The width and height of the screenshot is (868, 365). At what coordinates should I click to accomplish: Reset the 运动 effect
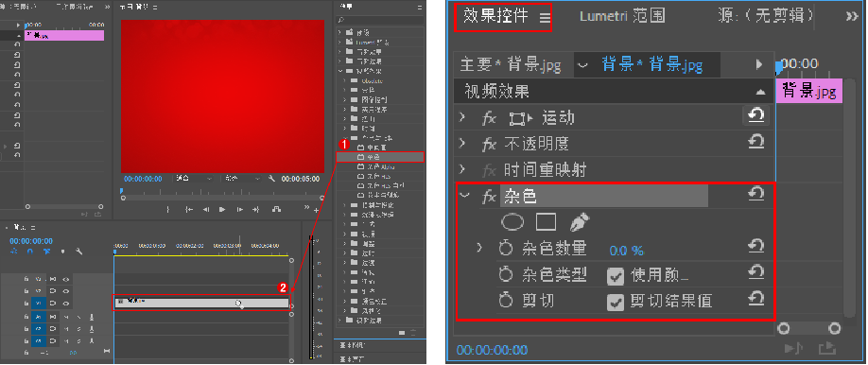pyautogui.click(x=755, y=115)
